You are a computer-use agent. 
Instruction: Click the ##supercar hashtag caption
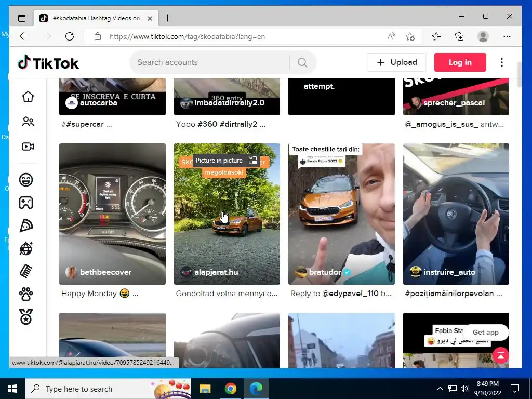tap(83, 124)
